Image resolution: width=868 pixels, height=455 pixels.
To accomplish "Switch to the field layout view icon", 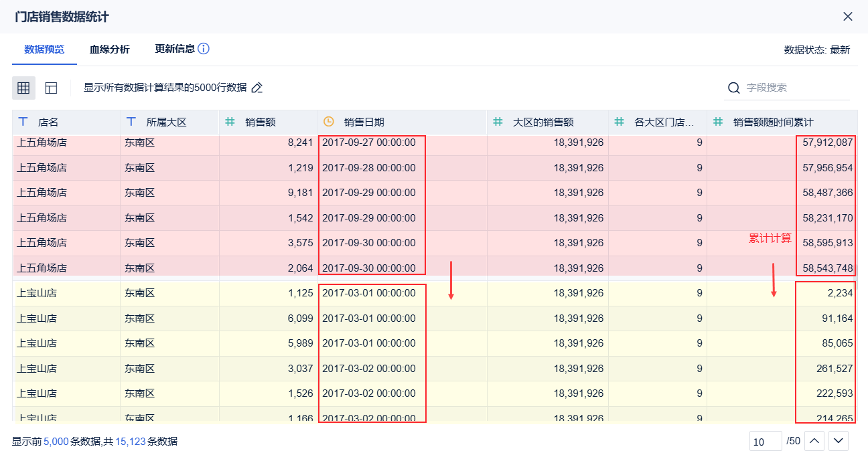I will coord(52,88).
